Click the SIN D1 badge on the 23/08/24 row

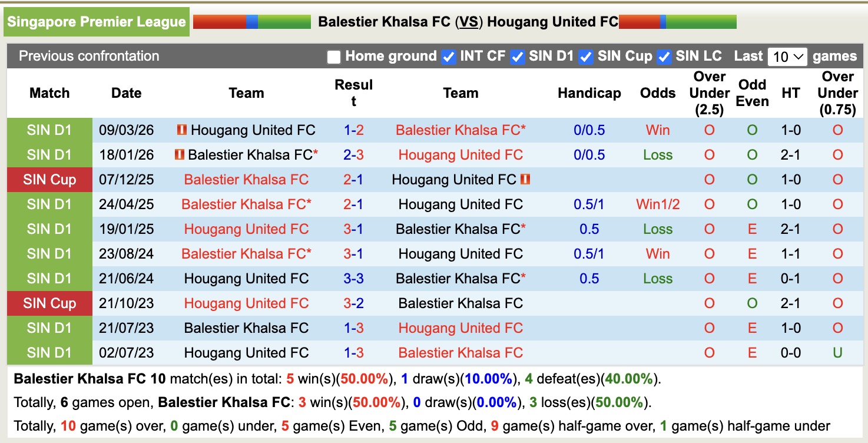(49, 253)
